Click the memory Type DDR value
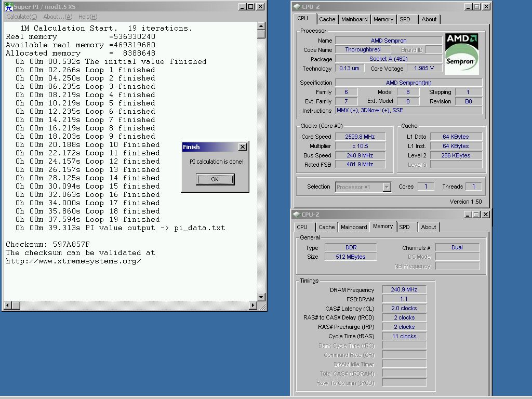This screenshot has height=399, width=532. coord(351,247)
